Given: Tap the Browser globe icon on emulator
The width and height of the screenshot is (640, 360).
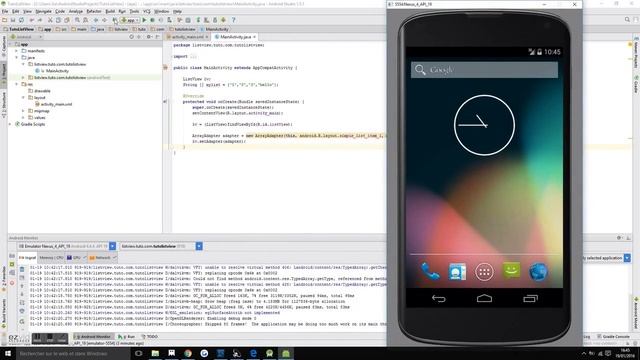Looking at the screenshot, I should [x=538, y=272].
